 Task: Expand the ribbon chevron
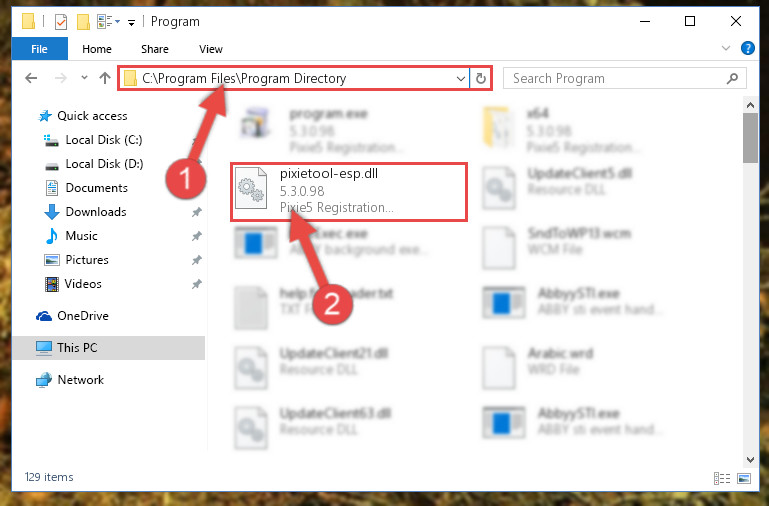click(726, 48)
